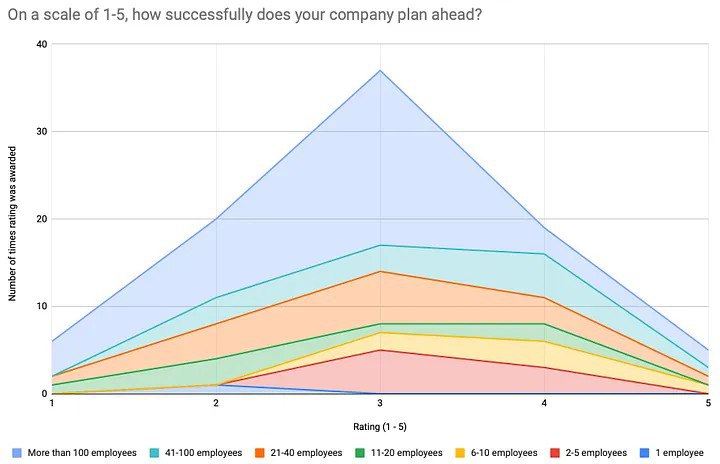Click the 41-100 employees teal legend swatch
This screenshot has width=720, height=464.
click(155, 453)
